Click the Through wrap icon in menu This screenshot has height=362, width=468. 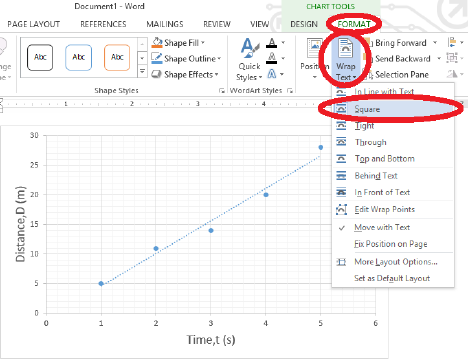[x=341, y=142]
